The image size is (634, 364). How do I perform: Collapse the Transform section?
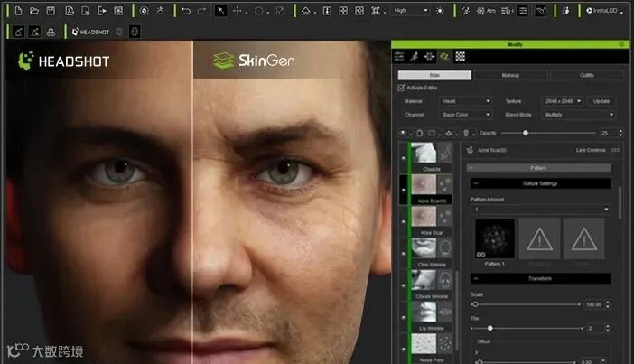(x=541, y=279)
